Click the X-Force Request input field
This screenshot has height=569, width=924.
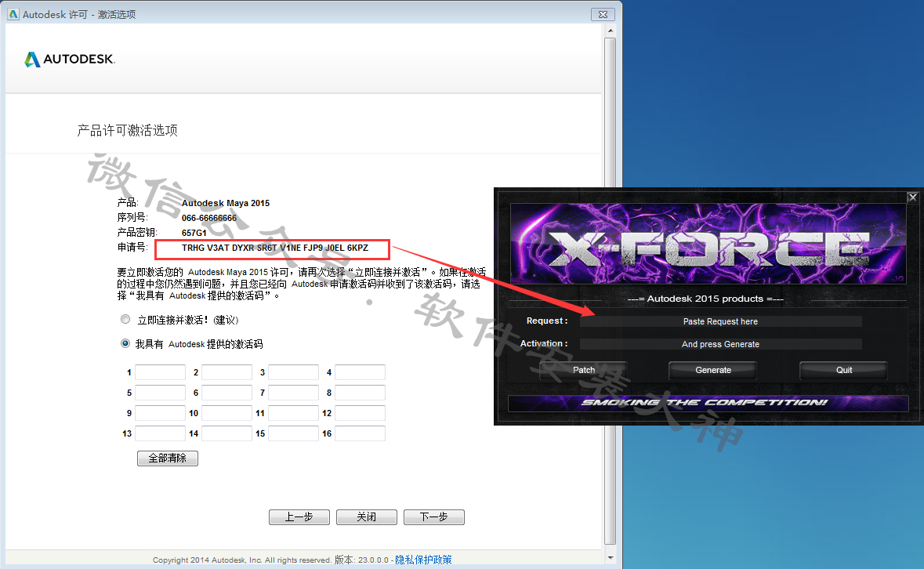[x=720, y=321]
